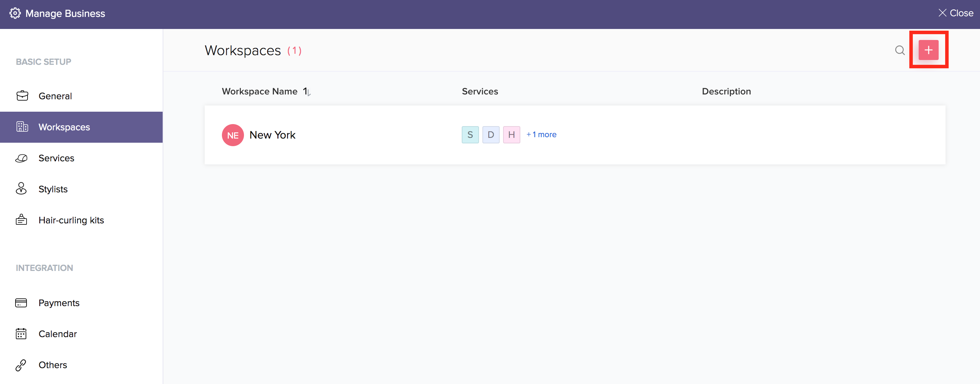Click the Stylists person icon
Viewport: 980px width, 384px height.
(21, 189)
